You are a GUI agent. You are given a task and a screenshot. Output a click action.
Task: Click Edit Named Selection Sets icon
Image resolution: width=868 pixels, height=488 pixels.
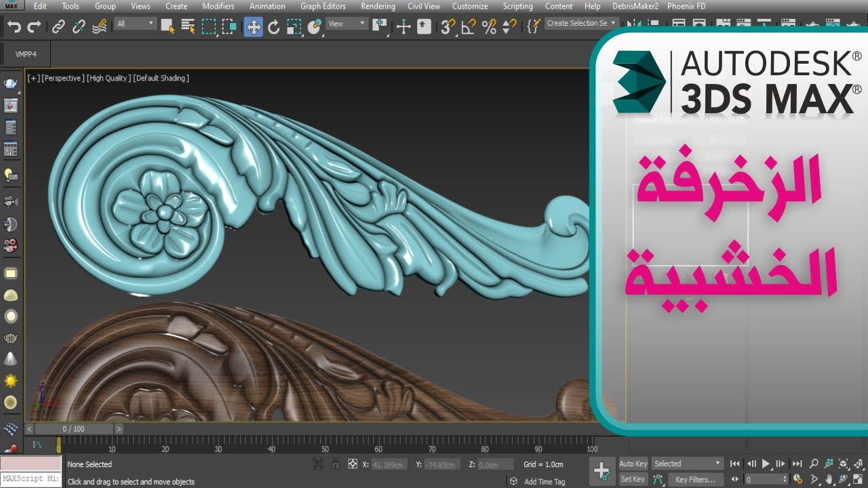click(x=532, y=27)
